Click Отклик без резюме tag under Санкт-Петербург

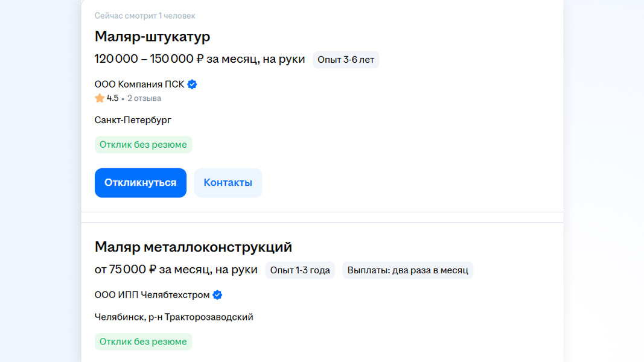point(143,145)
